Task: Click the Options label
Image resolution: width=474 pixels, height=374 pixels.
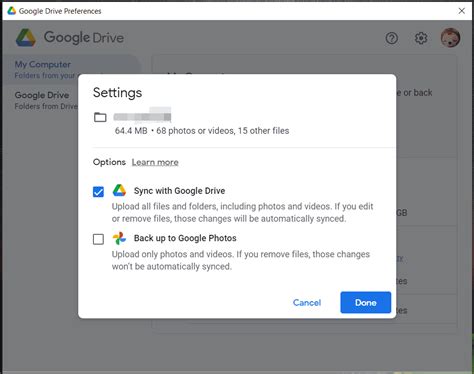Action: (109, 162)
